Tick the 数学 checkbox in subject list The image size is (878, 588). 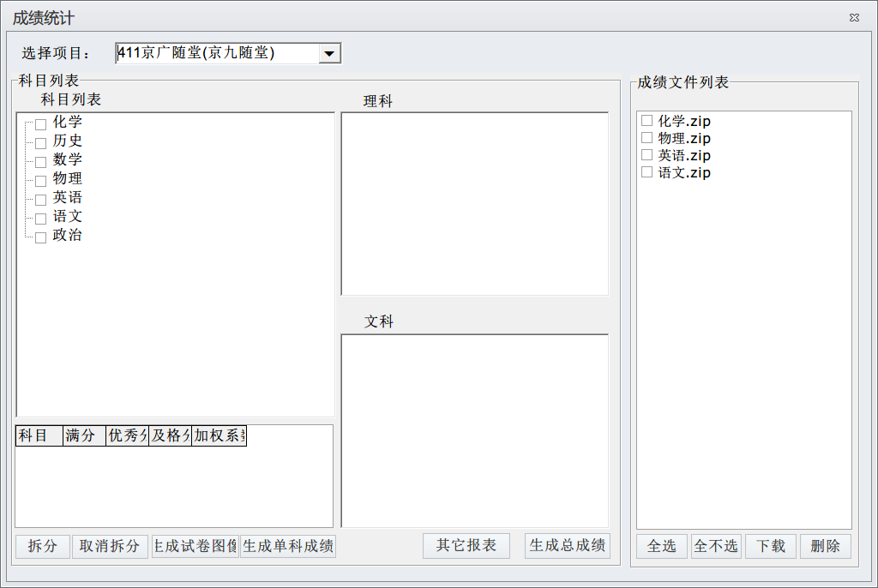tap(40, 163)
